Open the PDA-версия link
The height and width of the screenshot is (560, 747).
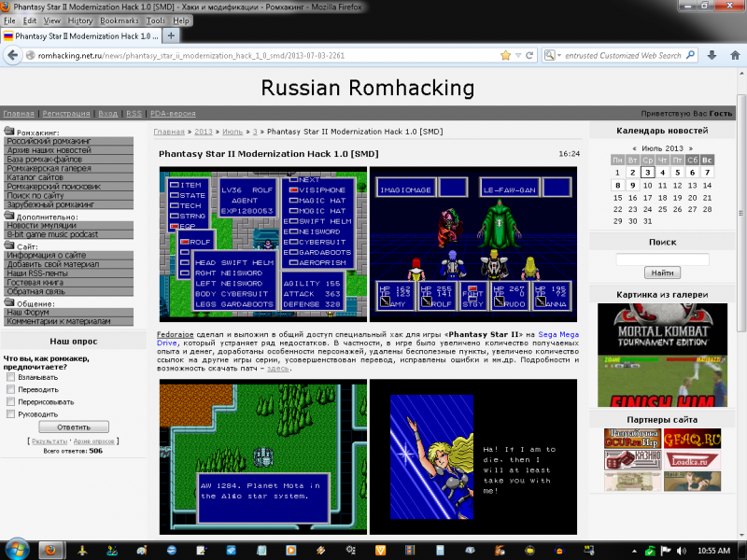(x=173, y=113)
